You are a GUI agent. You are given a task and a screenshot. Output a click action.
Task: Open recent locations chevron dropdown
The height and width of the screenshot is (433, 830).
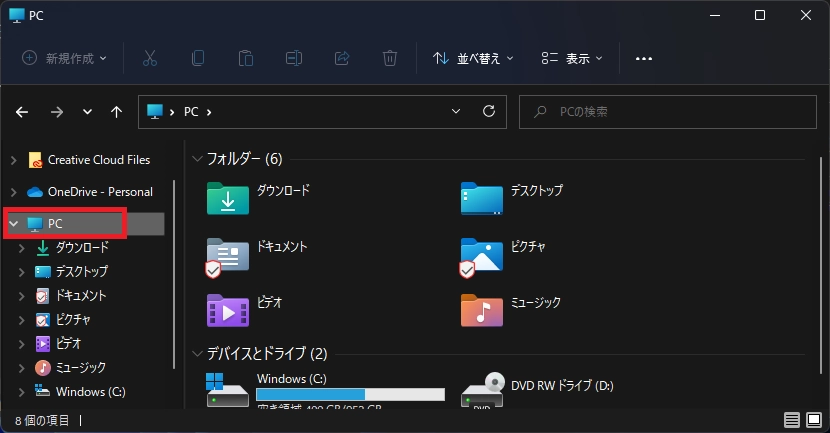click(87, 112)
